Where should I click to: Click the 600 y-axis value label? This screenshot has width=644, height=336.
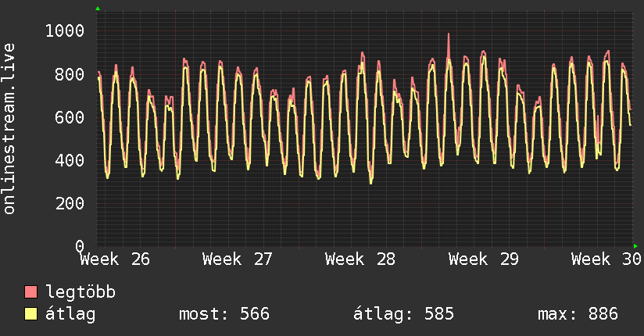click(x=70, y=117)
